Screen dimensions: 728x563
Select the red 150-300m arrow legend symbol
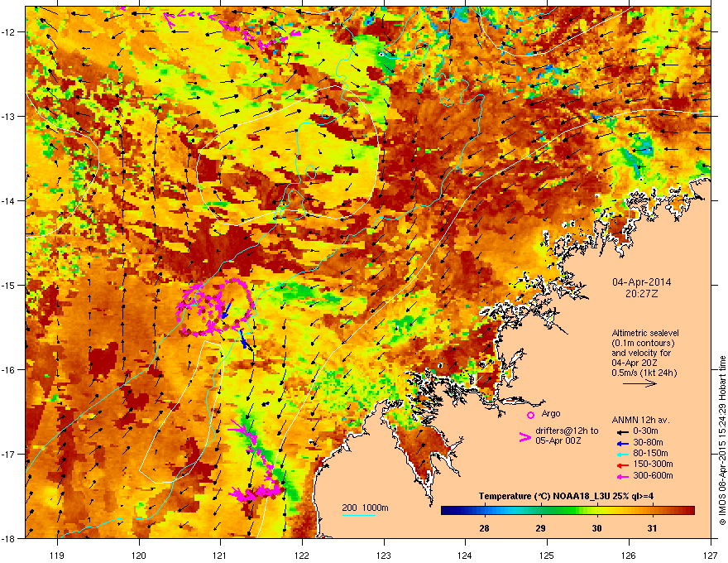point(621,464)
